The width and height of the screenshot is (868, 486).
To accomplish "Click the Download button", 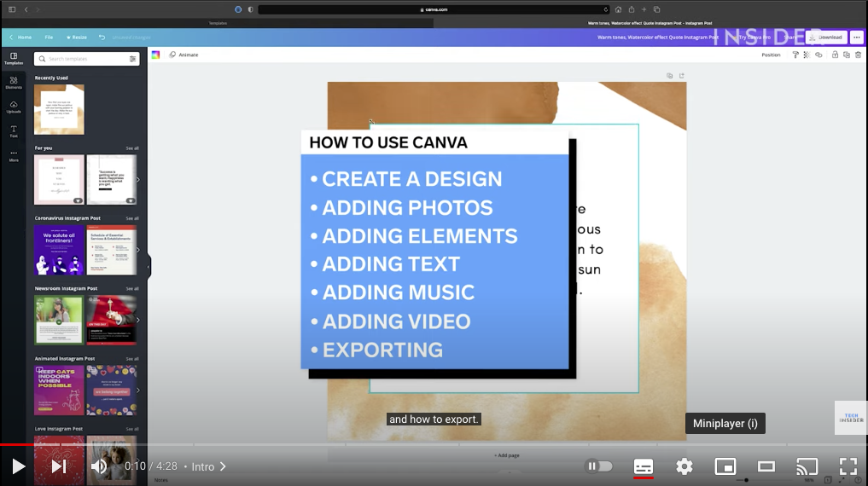I will [x=826, y=37].
